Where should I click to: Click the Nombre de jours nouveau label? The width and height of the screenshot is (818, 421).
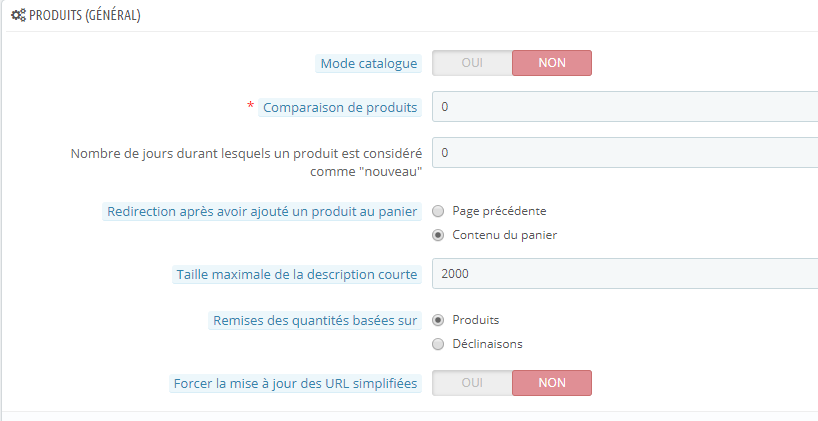click(246, 162)
